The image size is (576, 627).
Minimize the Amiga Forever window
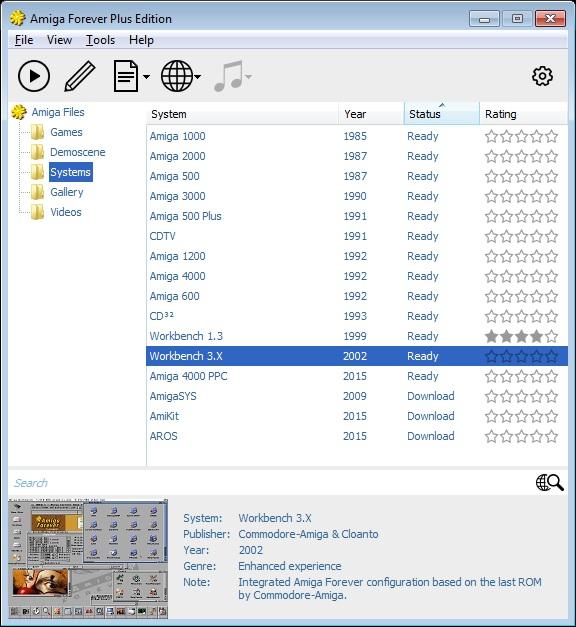click(484, 19)
